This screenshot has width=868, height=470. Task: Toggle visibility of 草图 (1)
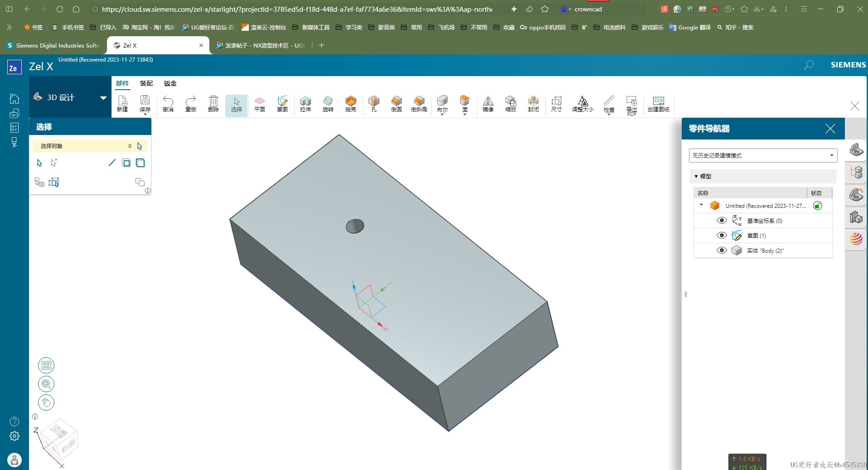pos(722,235)
